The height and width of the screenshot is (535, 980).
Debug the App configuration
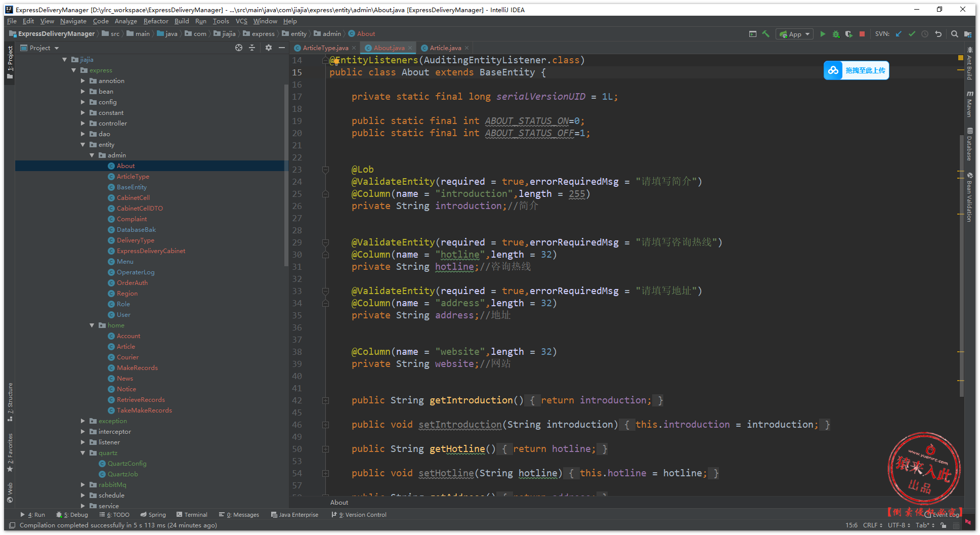click(x=836, y=34)
